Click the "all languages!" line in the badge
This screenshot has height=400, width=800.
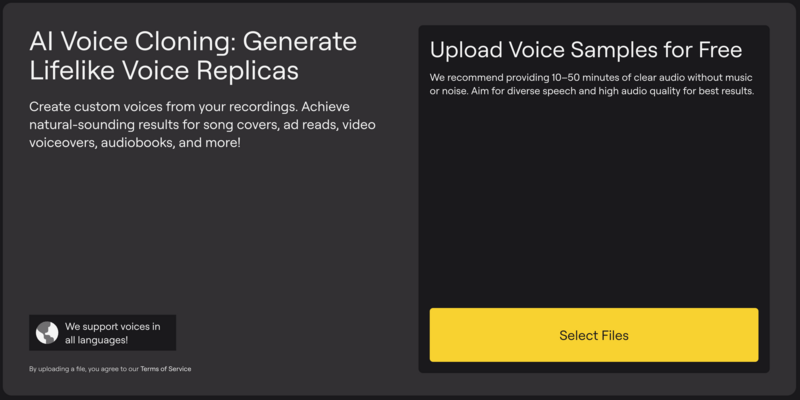click(x=96, y=340)
